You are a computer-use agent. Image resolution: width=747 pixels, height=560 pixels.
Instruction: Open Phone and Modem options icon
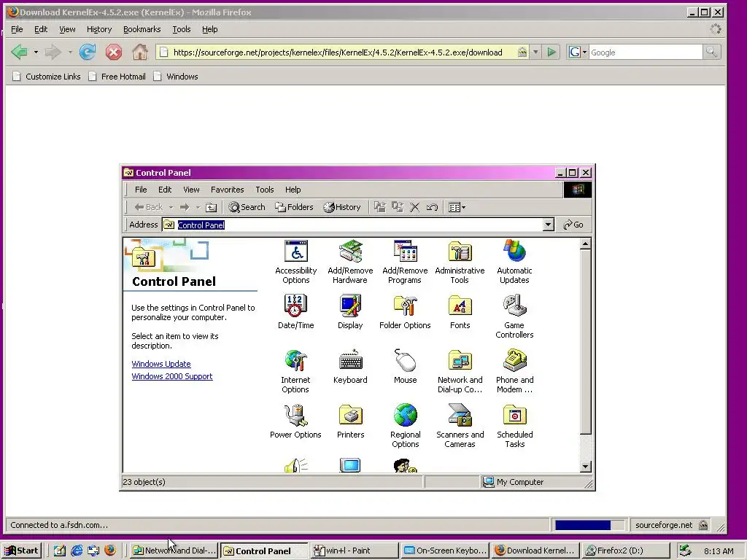coord(514,371)
